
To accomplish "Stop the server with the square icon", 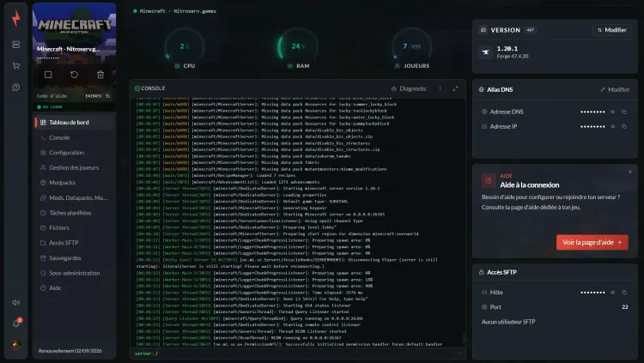I will tap(48, 75).
